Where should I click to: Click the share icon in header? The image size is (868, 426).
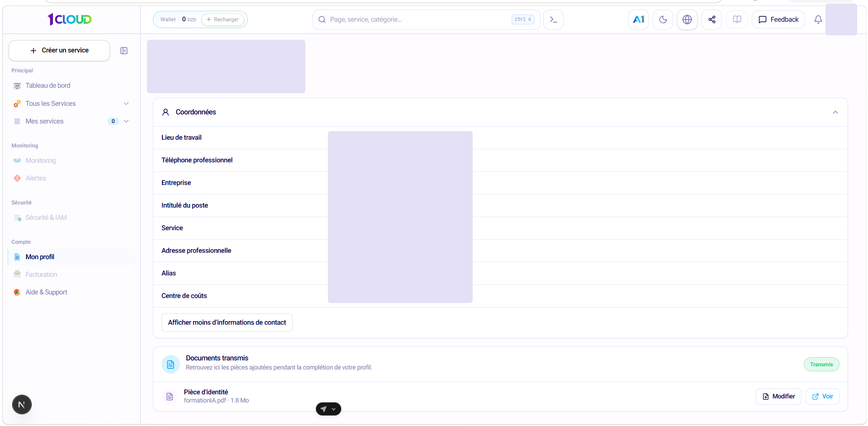pos(711,19)
